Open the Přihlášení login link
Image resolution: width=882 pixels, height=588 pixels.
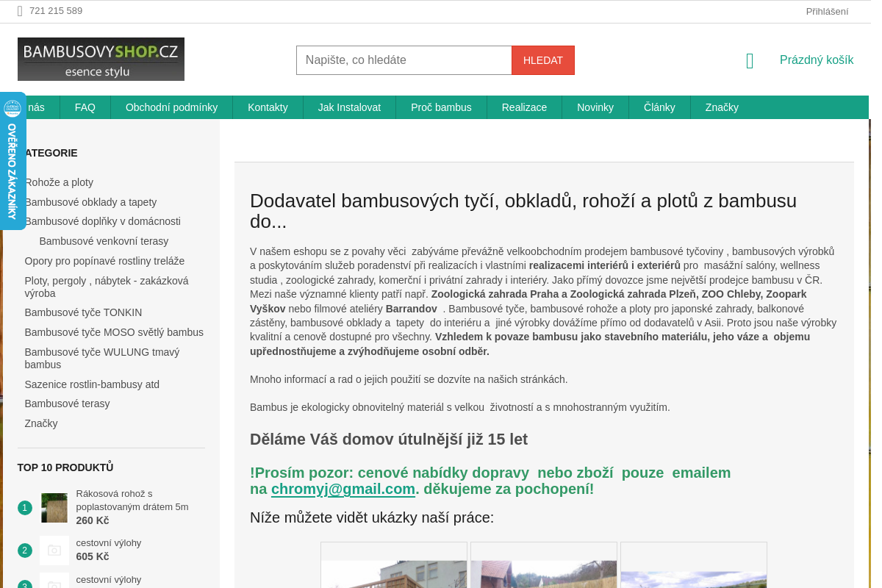(x=827, y=11)
